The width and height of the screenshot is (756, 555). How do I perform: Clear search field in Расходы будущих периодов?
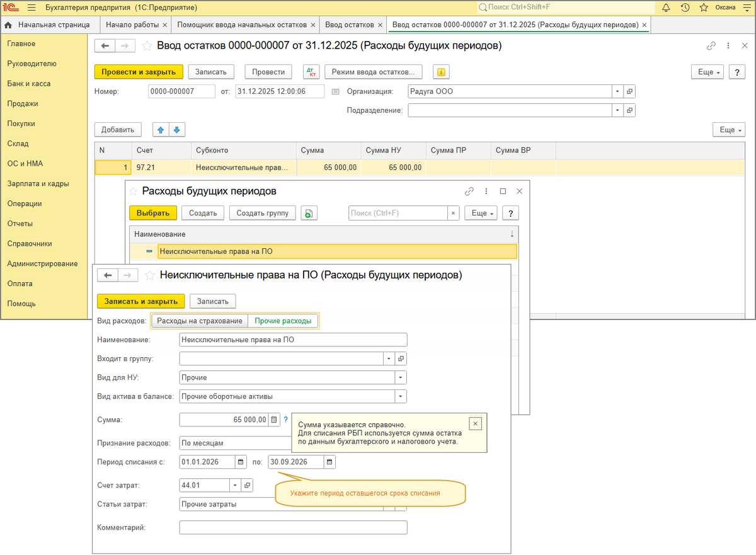[x=453, y=213]
